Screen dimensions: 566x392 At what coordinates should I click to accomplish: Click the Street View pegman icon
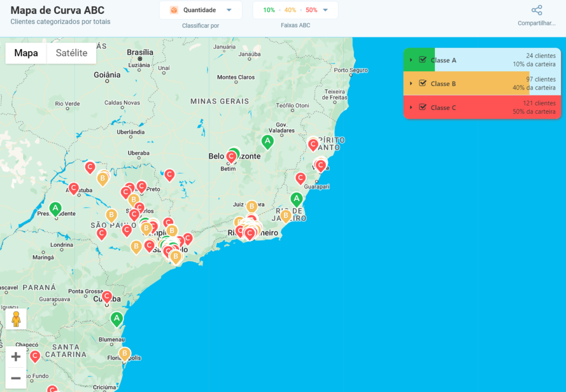click(16, 319)
